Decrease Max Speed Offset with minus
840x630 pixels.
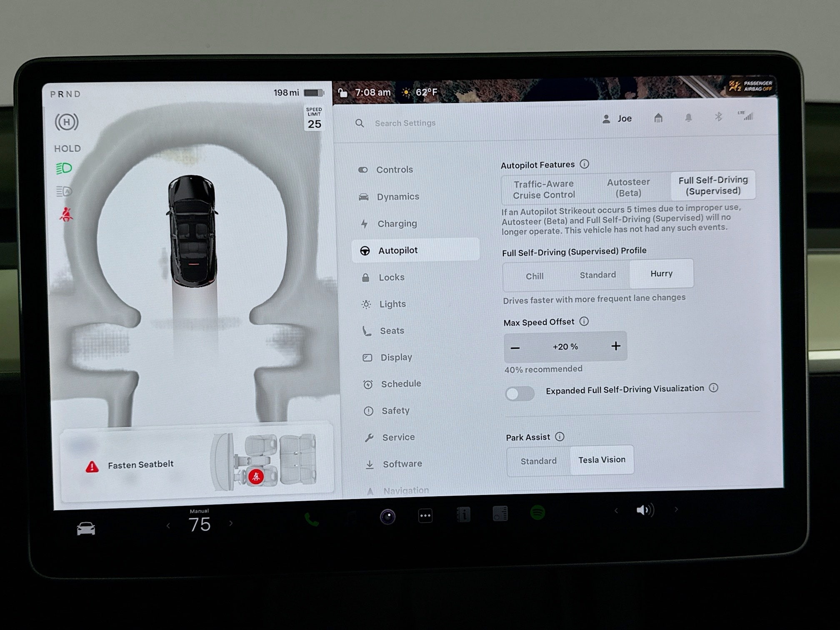coord(515,348)
